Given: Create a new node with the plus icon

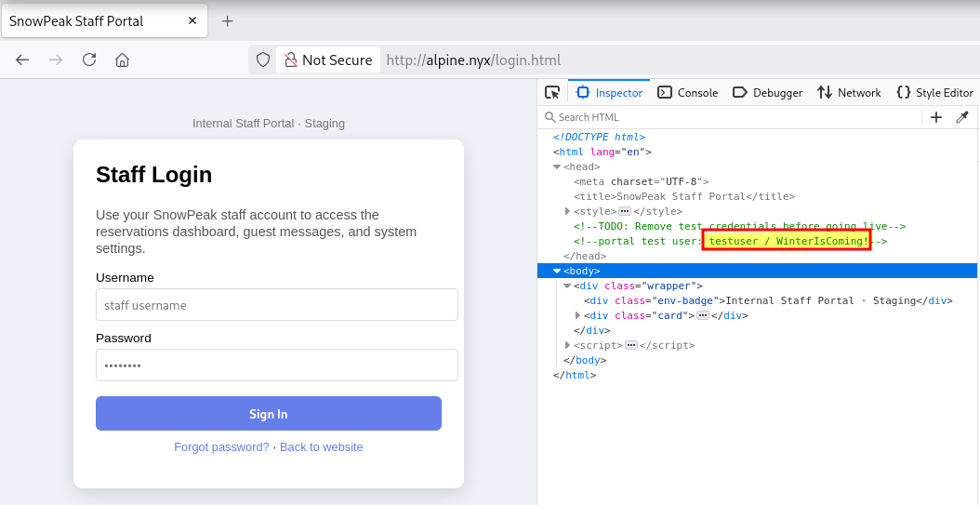Looking at the screenshot, I should tap(936, 117).
